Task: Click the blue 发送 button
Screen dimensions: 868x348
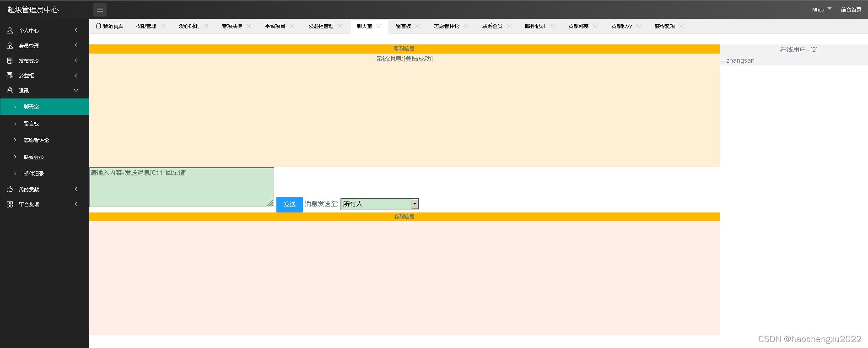Action: point(290,204)
